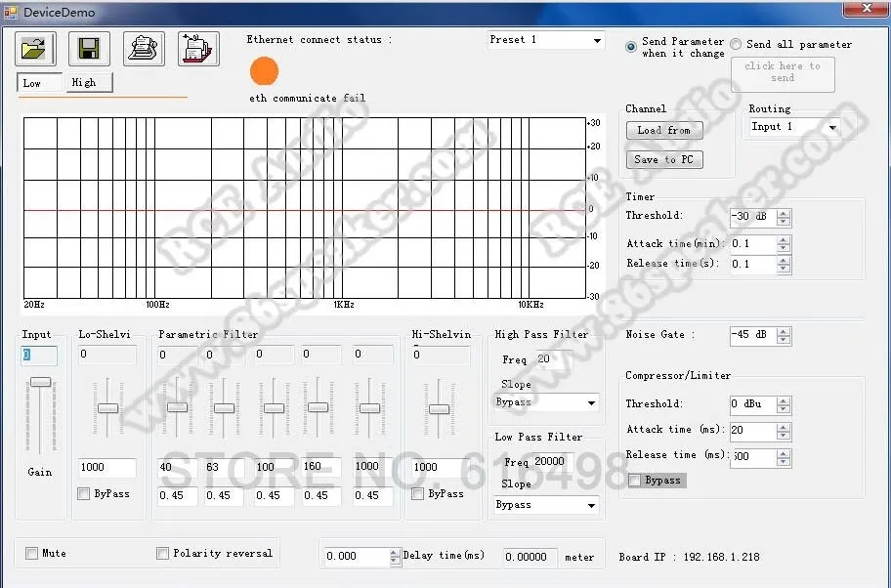The height and width of the screenshot is (588, 891).
Task: Click the orange Ethernet status indicator
Action: [264, 71]
